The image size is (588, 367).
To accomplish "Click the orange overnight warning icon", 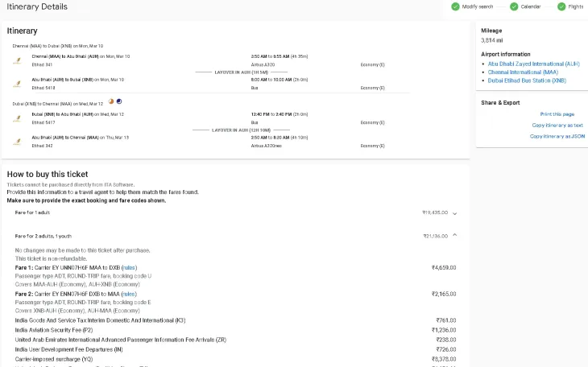I will point(111,102).
